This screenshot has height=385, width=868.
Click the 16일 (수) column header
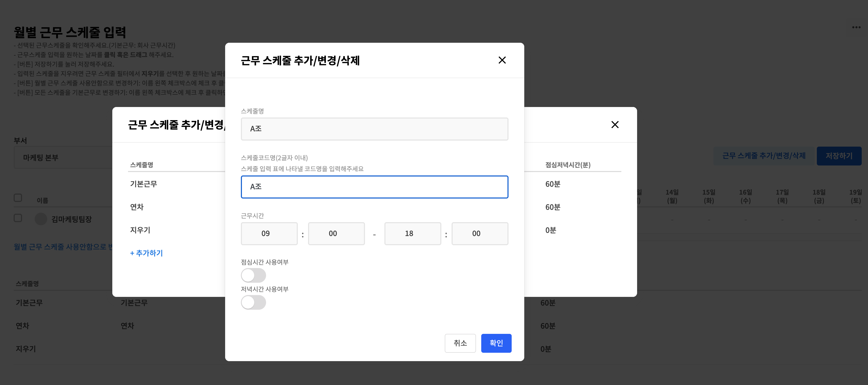coord(745,196)
